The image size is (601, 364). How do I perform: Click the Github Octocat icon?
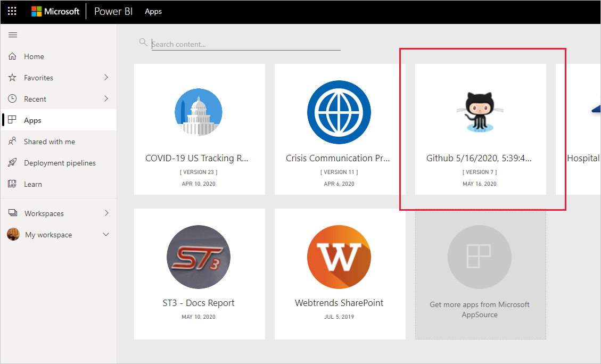480,112
